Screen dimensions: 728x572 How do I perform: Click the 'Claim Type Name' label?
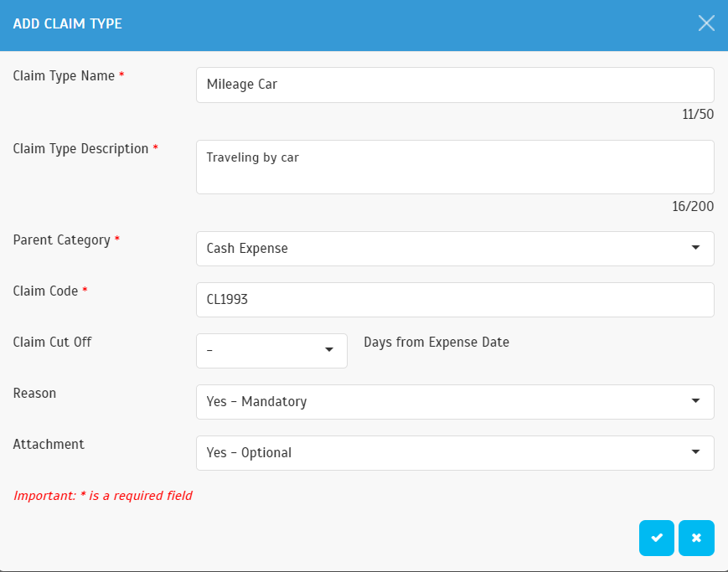coord(64,75)
